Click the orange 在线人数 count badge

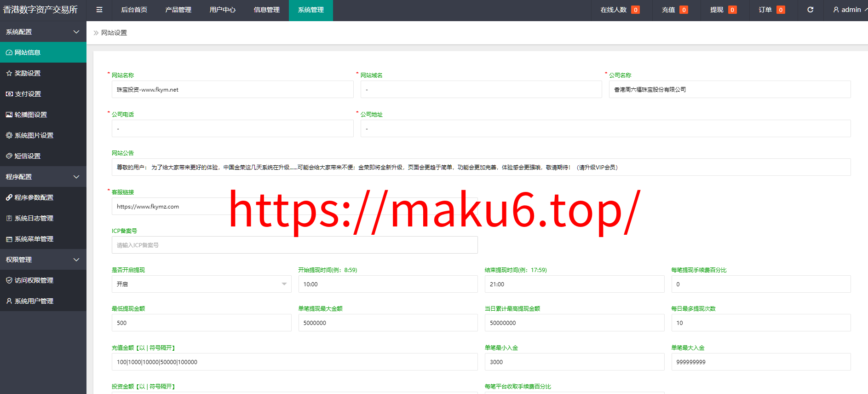coord(635,10)
